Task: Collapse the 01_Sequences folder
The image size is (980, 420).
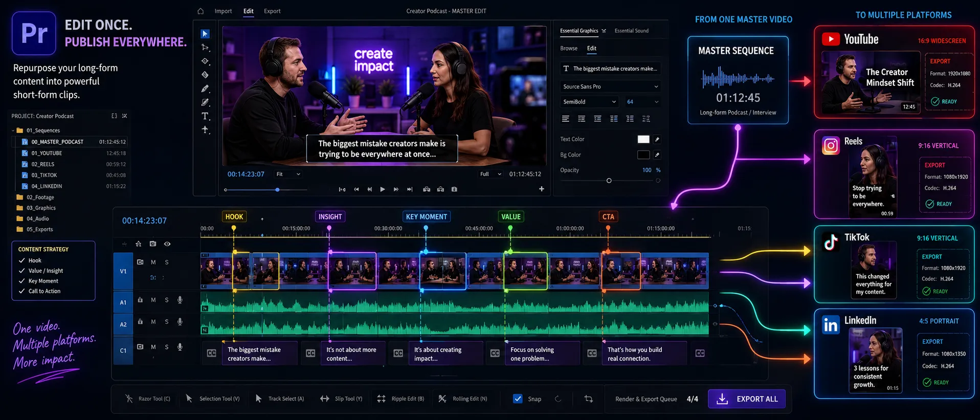Action: click(13, 130)
